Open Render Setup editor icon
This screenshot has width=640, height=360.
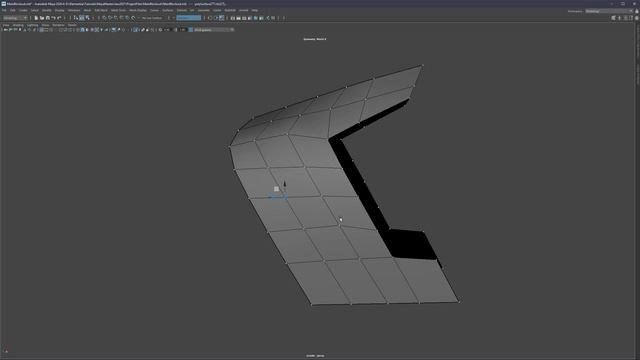pyautogui.click(x=261, y=18)
